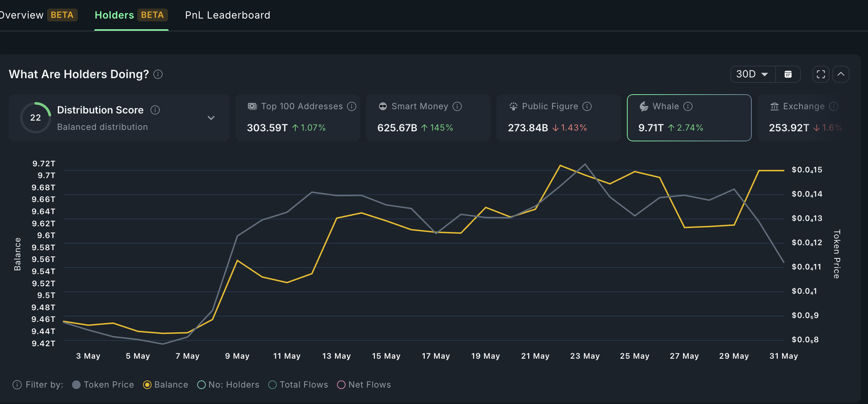Click the fullscreen expand chart icon
This screenshot has width=868, height=404.
pos(821,74)
